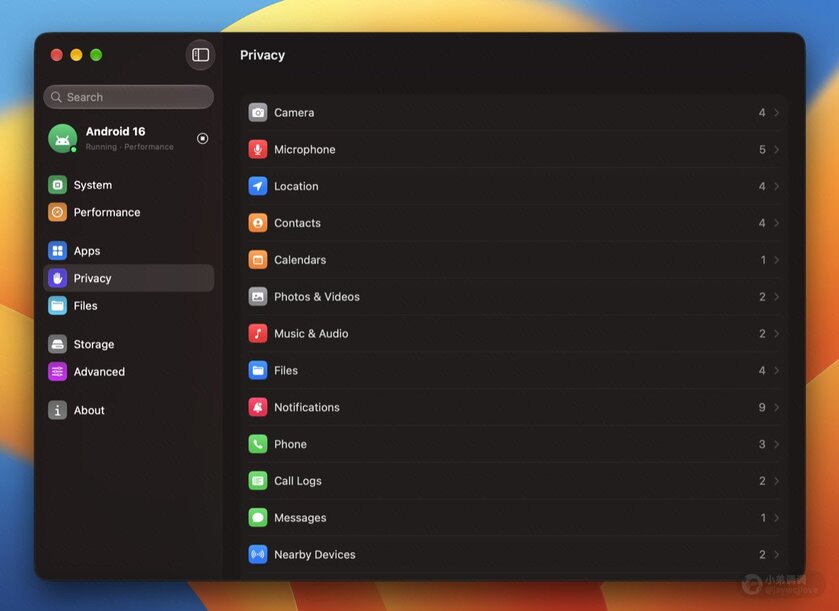Open the System section in the sidebar
Viewport: 839px width, 611px height.
click(x=128, y=185)
